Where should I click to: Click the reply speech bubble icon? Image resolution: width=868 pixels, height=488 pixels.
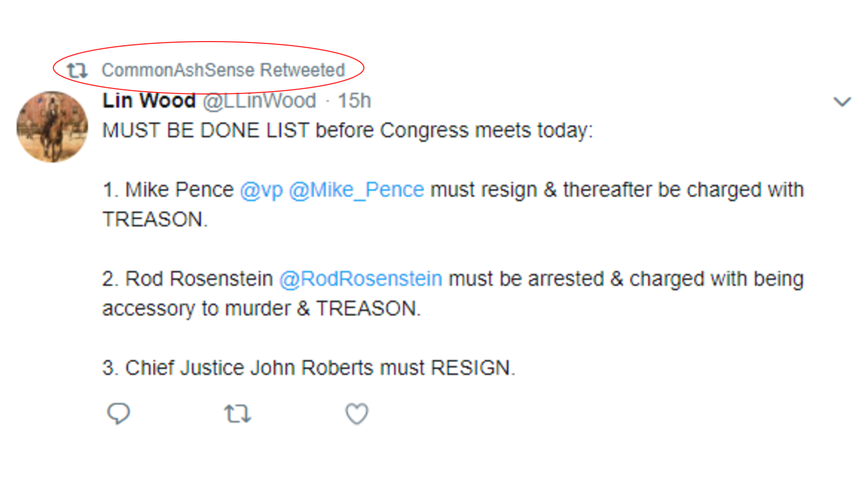[x=118, y=413]
